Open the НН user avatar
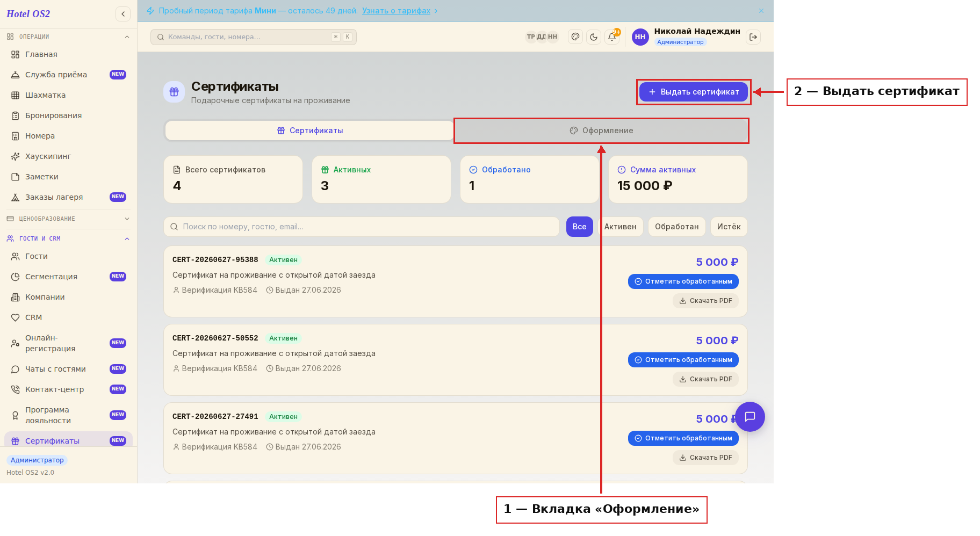The image size is (980, 536). 640,37
